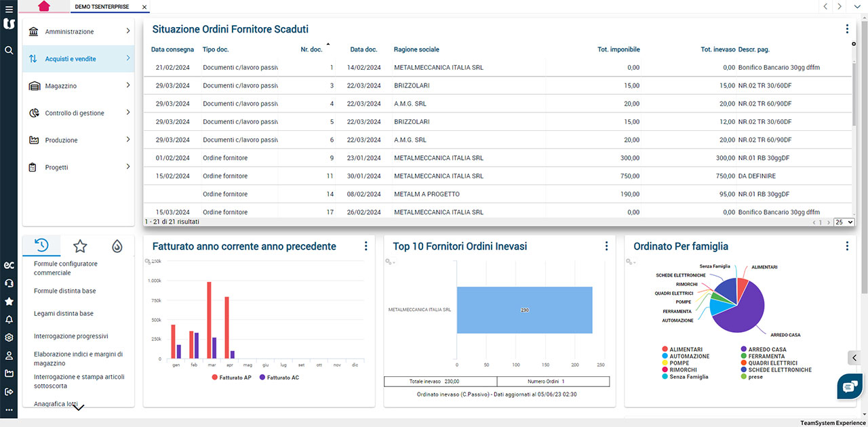Collapse side panel with left chevron tab
This screenshot has width=868, height=427.
point(855,358)
